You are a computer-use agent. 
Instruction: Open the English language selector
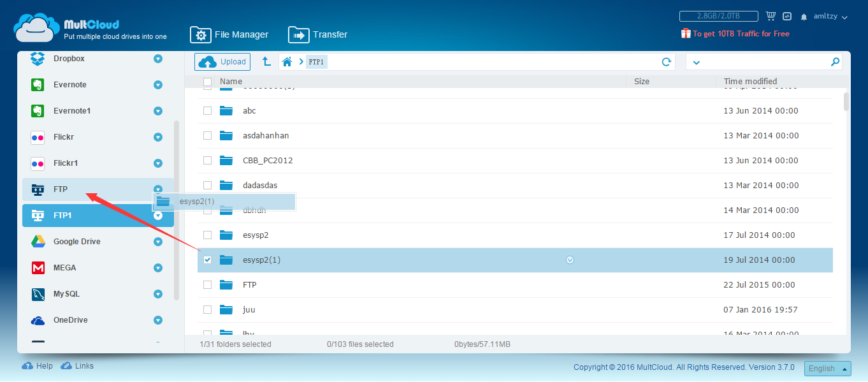tap(828, 369)
